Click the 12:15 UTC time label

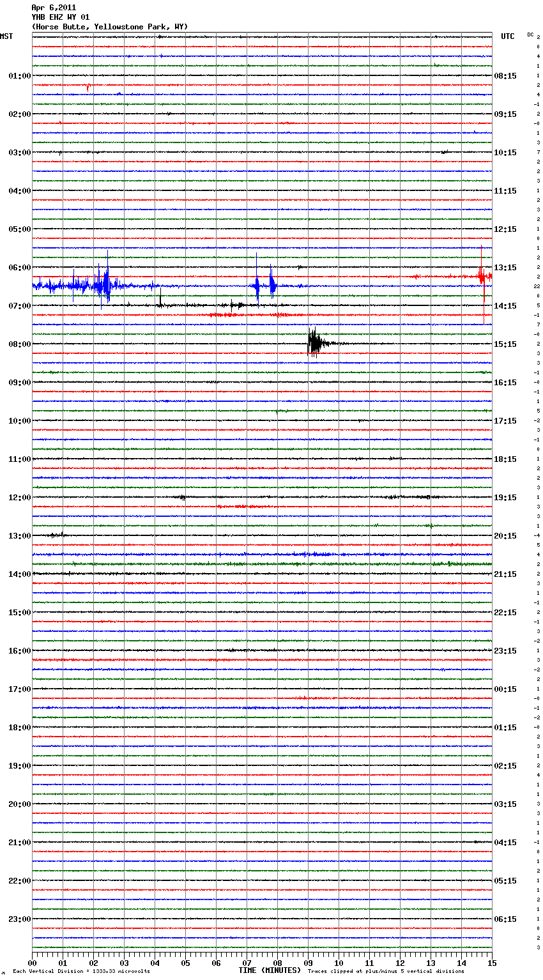coord(505,229)
